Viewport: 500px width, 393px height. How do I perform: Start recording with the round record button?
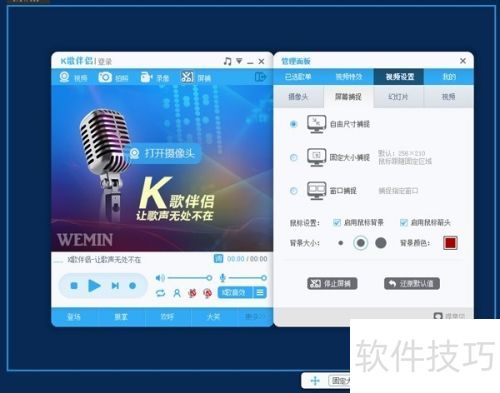tap(132, 286)
